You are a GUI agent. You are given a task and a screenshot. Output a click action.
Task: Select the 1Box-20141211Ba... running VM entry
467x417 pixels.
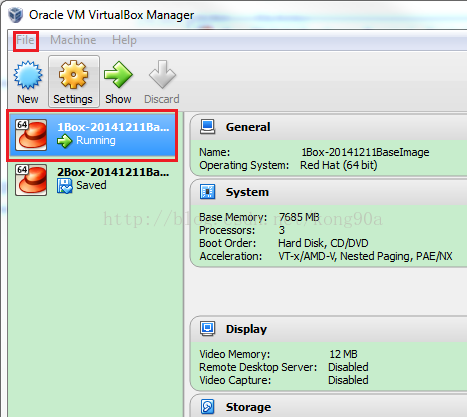pos(92,135)
